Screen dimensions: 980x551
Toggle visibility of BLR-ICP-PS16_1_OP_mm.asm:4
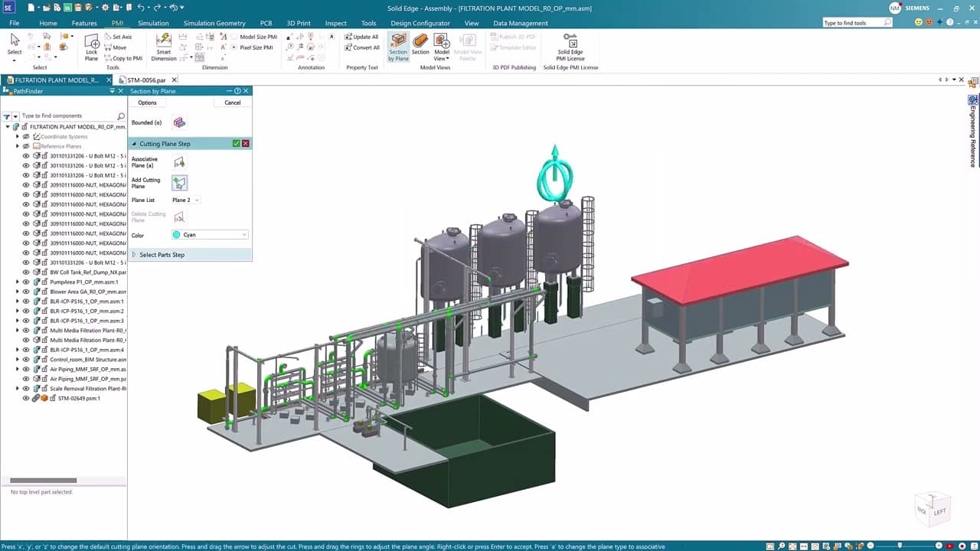[x=26, y=350]
